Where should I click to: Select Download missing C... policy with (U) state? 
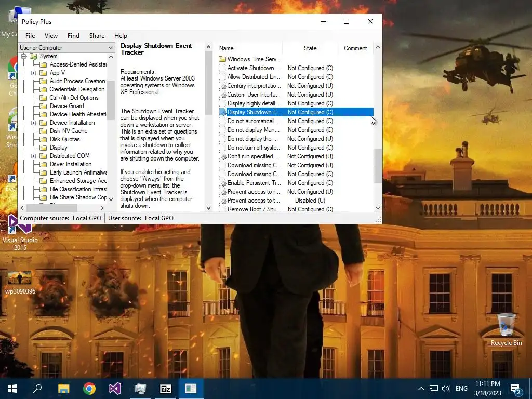(296, 165)
